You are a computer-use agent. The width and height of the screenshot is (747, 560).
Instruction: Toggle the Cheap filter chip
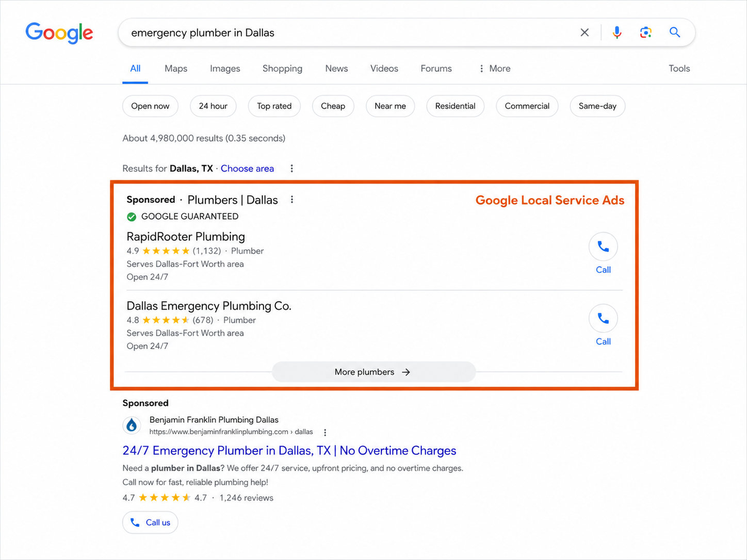pyautogui.click(x=333, y=106)
